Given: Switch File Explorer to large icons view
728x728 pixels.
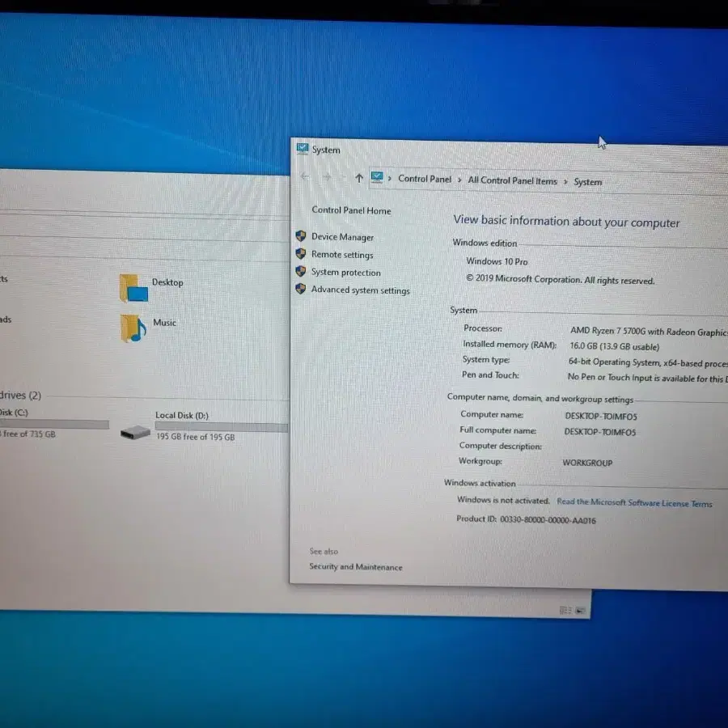Looking at the screenshot, I should pyautogui.click(x=580, y=611).
